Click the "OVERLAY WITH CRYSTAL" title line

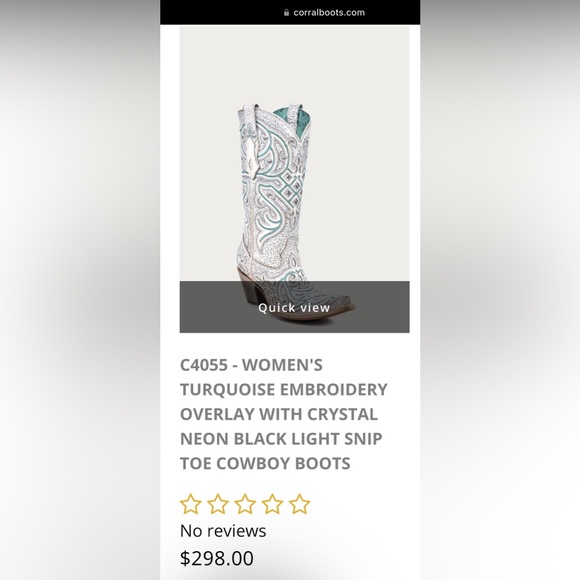click(279, 414)
